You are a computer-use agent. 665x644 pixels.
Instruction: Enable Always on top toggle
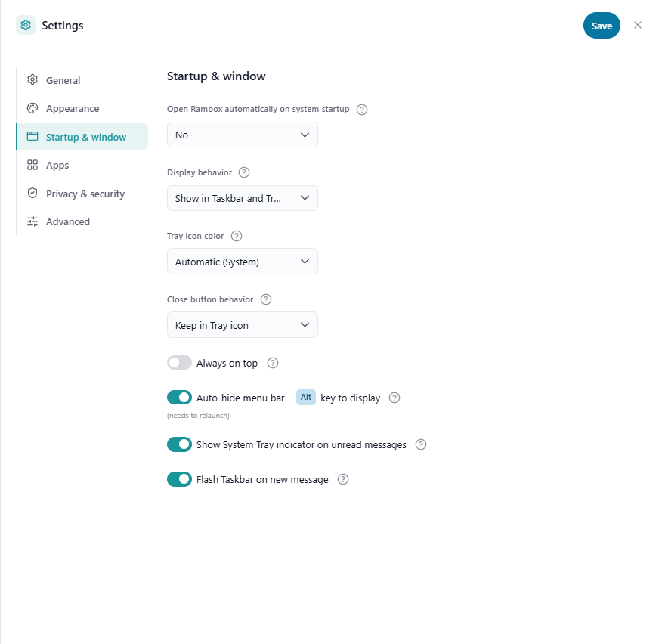tap(179, 363)
